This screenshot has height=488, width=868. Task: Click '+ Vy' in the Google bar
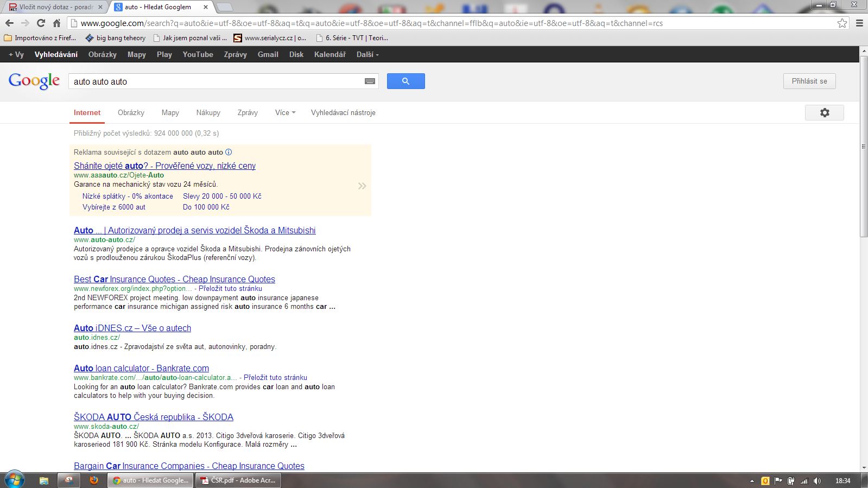(x=16, y=55)
